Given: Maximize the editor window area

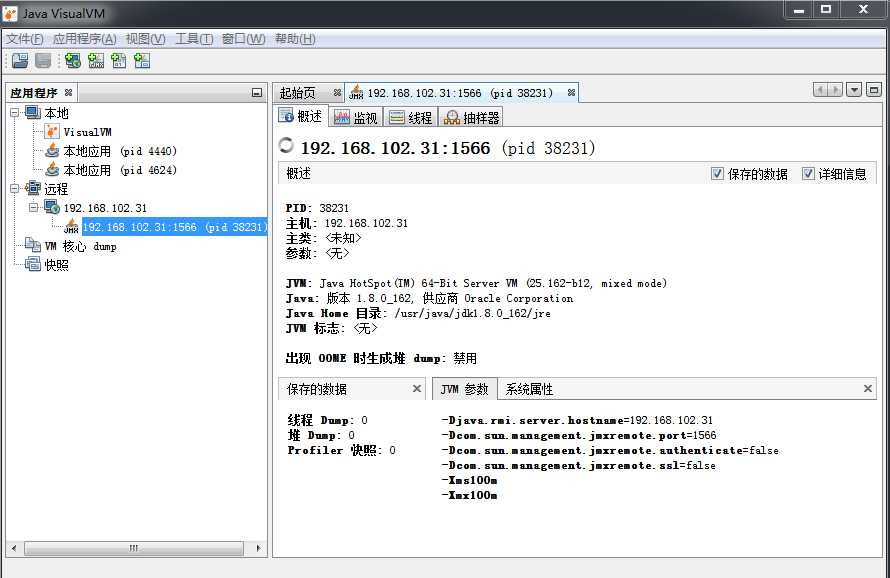Looking at the screenshot, I should [874, 90].
